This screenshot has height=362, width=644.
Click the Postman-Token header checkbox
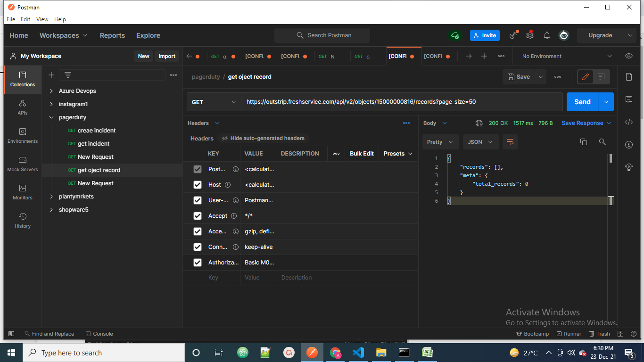coord(198,169)
